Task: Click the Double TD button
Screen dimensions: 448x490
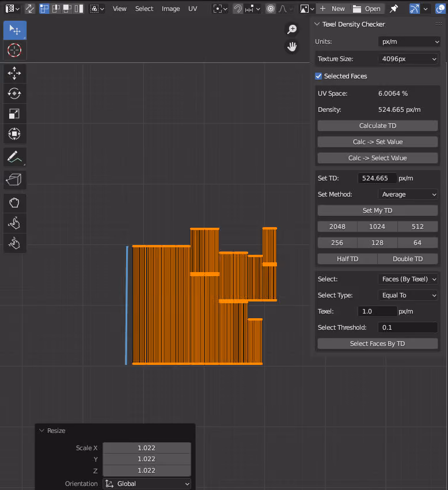Action: [408, 259]
